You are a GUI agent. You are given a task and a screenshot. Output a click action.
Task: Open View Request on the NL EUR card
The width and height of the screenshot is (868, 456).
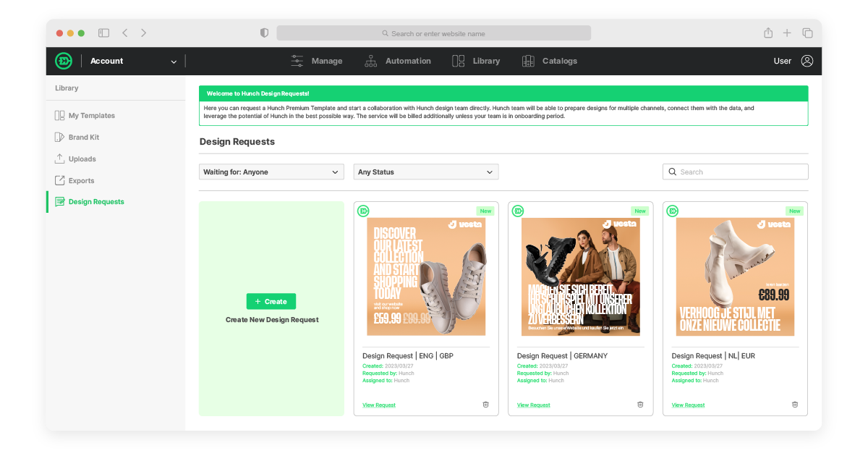coord(686,405)
